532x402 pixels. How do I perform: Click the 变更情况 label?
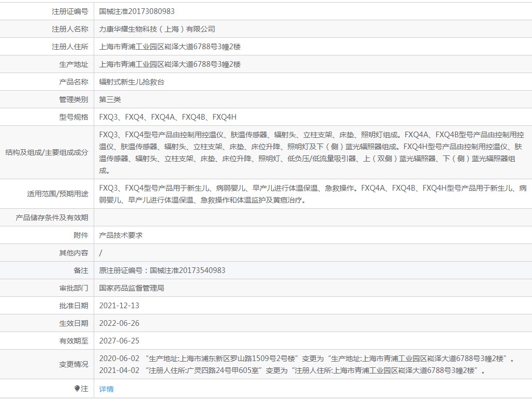click(x=73, y=364)
